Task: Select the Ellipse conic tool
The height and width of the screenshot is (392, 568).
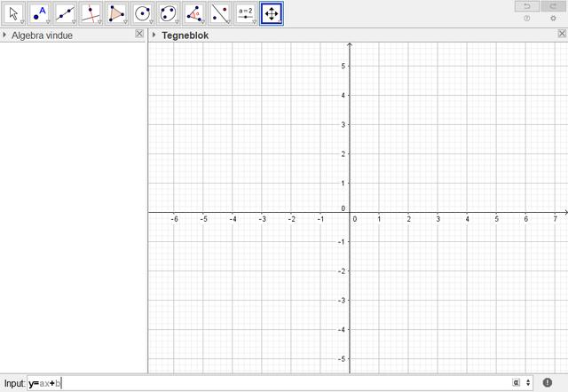Action: 168,13
